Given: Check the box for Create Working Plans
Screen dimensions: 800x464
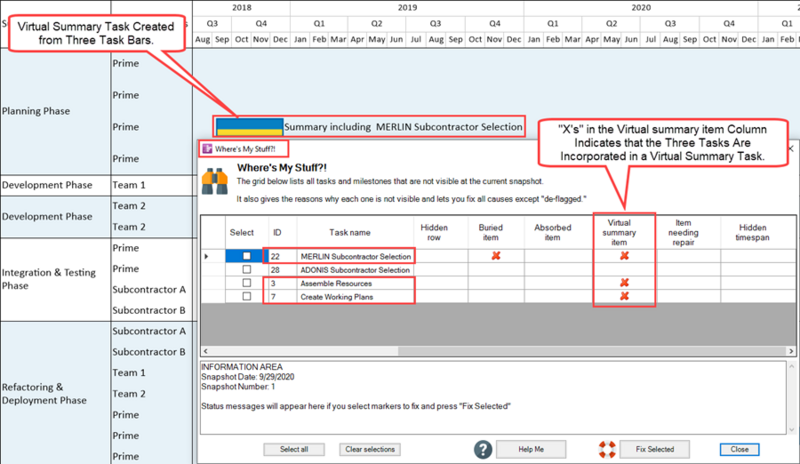Looking at the screenshot, I should [x=246, y=296].
